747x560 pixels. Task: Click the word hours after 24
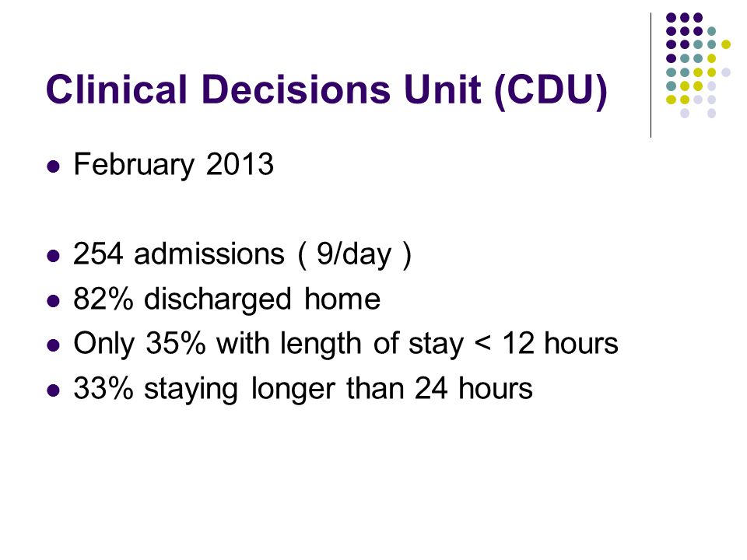tap(496, 389)
